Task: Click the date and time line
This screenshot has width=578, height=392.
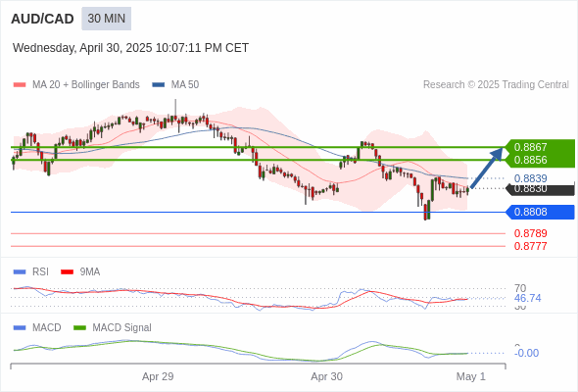Action: pyautogui.click(x=130, y=48)
